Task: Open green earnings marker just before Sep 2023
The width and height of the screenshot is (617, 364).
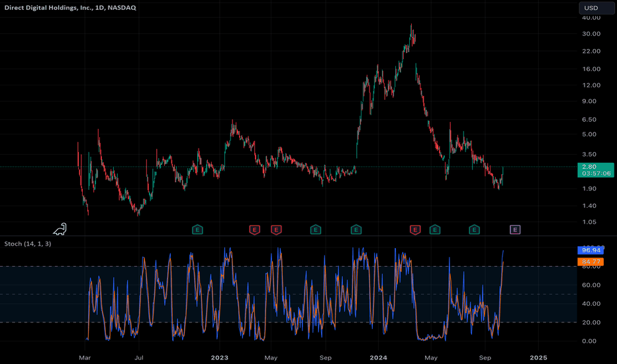Action: click(x=316, y=230)
